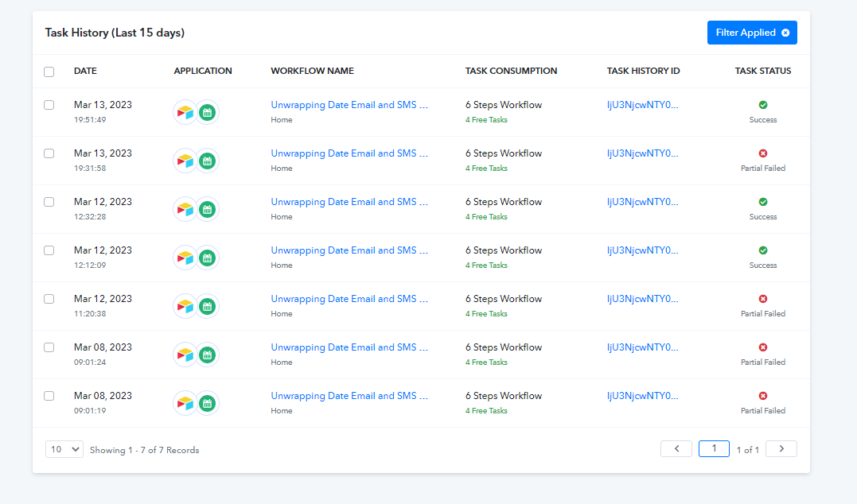Viewport: 857px width, 504px height.
Task: Open task history ID for 19:31:58 task
Action: [642, 153]
